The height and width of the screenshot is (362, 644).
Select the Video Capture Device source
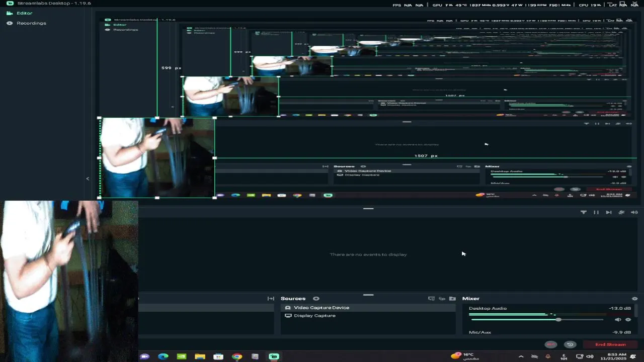(368, 308)
